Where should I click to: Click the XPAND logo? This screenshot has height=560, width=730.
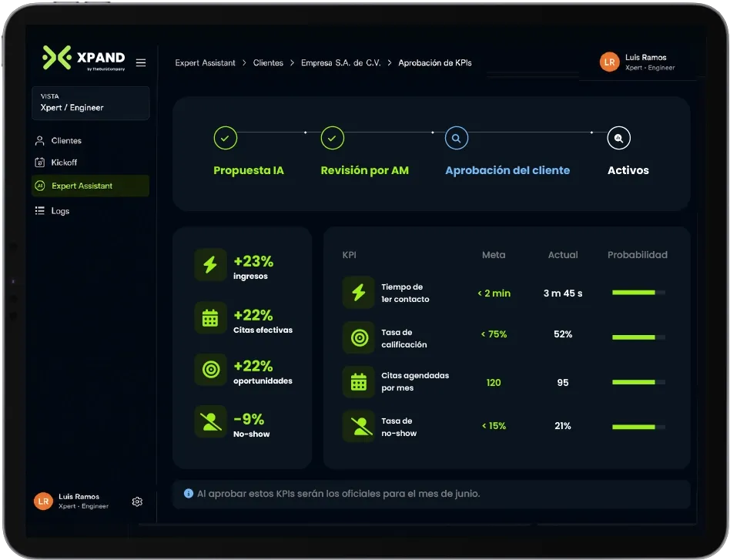84,58
